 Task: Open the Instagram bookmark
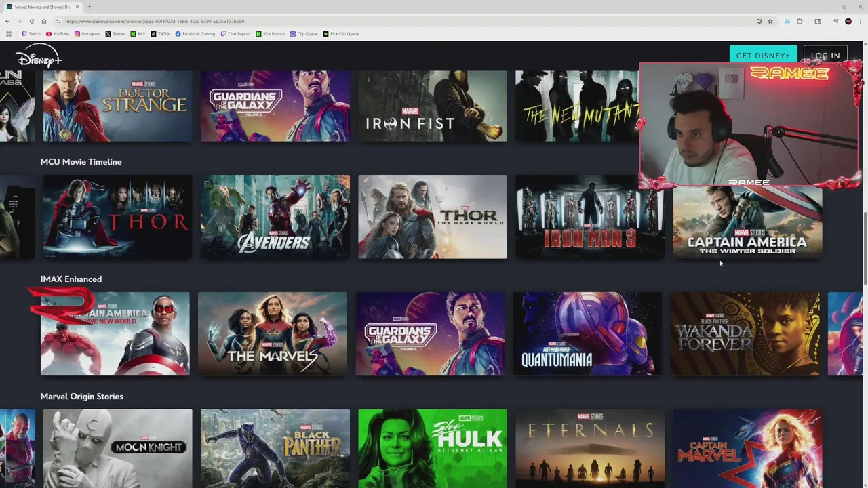click(87, 34)
